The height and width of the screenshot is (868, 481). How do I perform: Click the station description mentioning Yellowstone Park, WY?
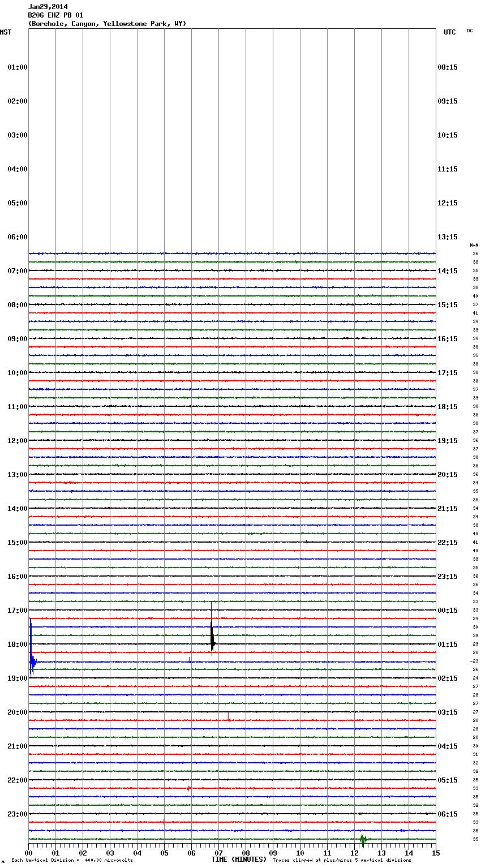107,24
